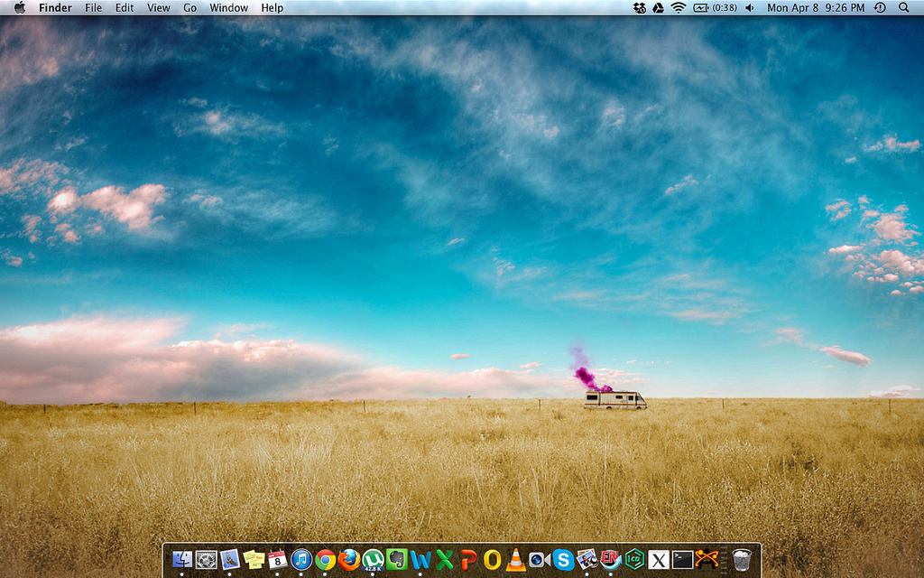Open Stickies from the dock

[254, 558]
